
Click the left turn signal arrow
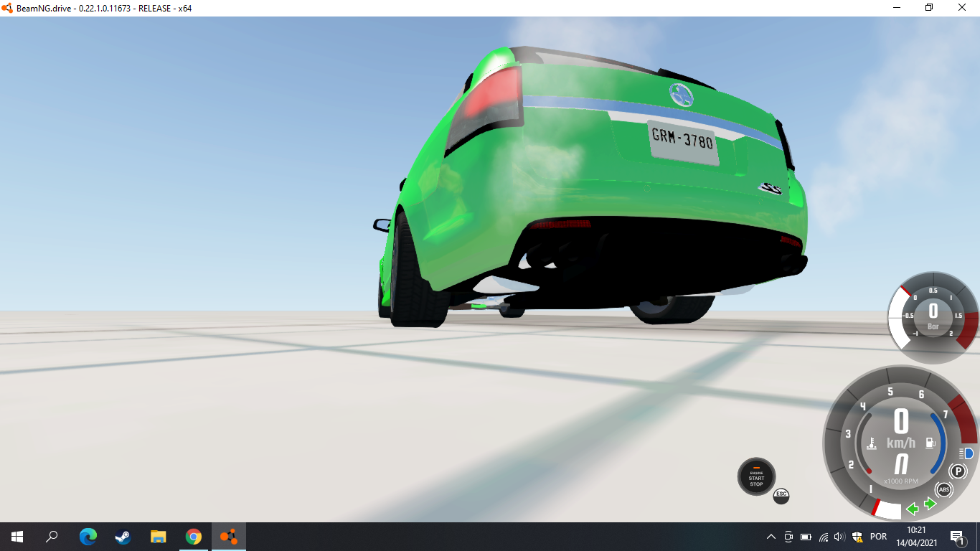tap(913, 509)
